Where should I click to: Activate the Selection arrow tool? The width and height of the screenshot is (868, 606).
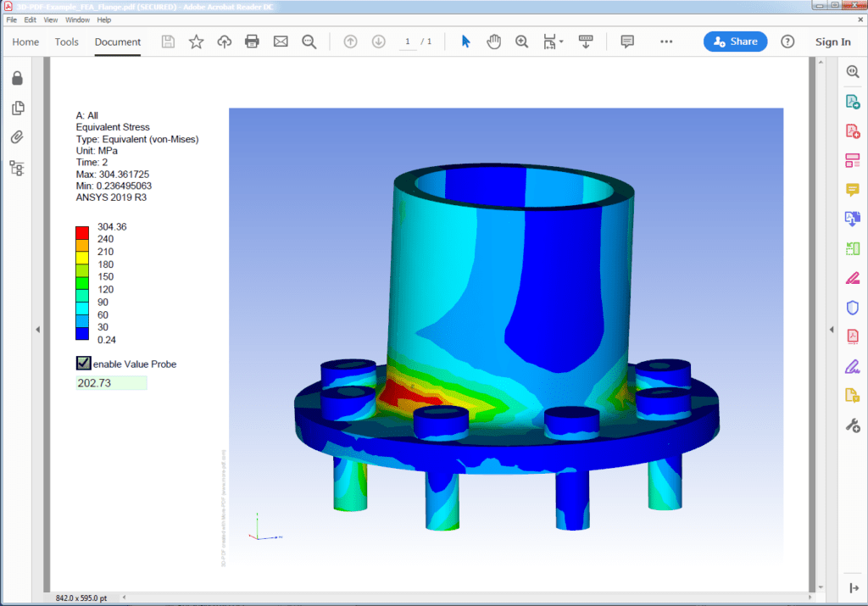(466, 41)
